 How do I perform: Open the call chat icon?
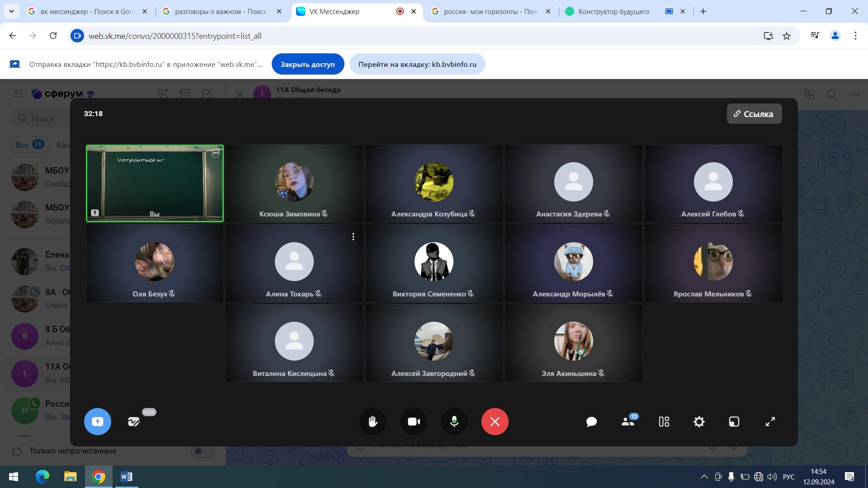click(x=591, y=422)
